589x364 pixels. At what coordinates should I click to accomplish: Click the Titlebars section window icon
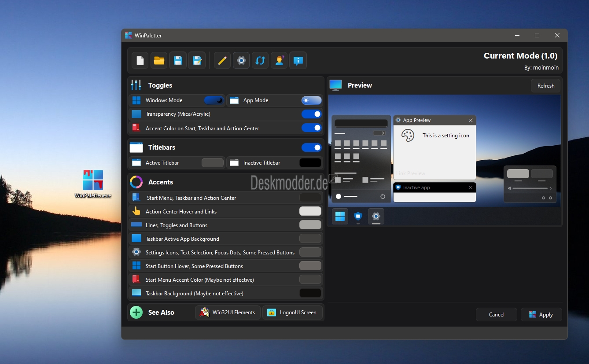coord(136,147)
